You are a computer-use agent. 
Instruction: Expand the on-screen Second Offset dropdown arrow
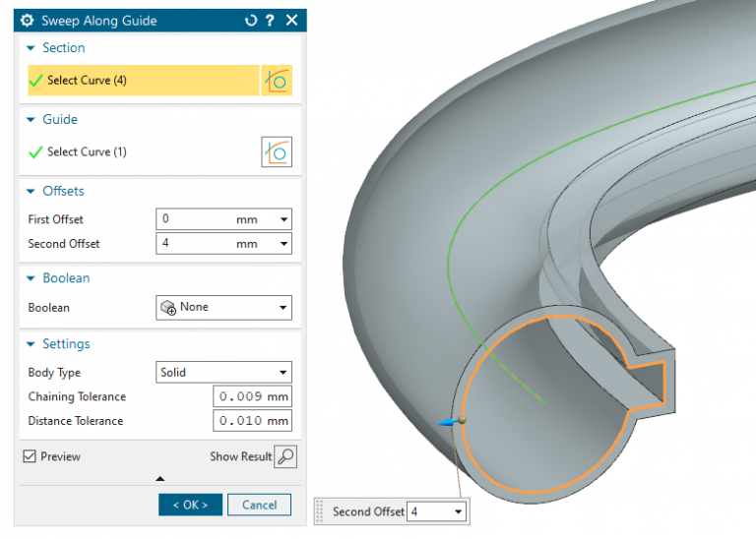(459, 512)
